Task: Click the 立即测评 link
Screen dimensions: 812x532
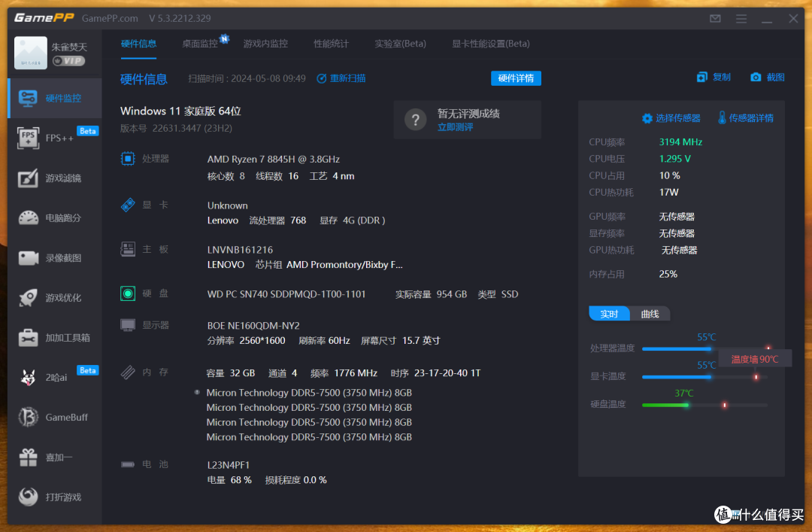Action: pyautogui.click(x=456, y=127)
